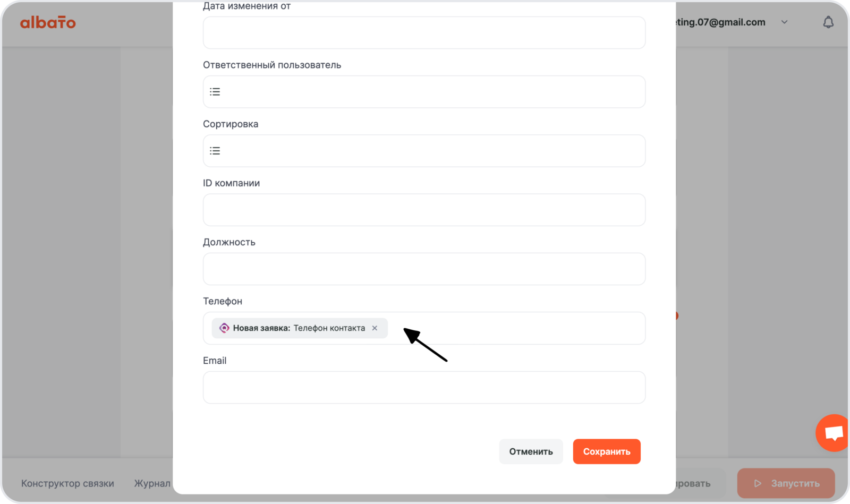This screenshot has height=504, width=850.
Task: Click the Дата изменения от field
Action: click(424, 33)
